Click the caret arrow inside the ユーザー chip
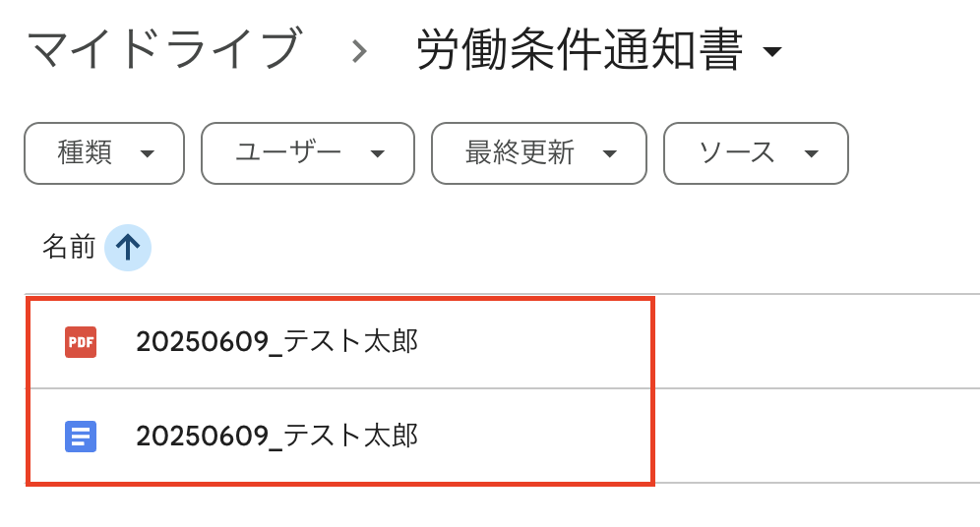The width and height of the screenshot is (980, 527). tap(377, 153)
